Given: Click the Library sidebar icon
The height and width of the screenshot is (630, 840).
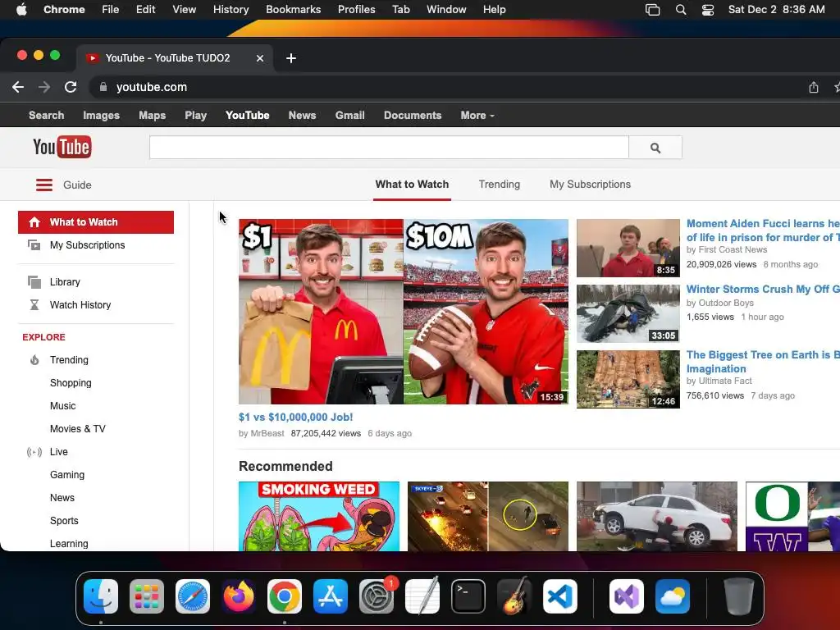Looking at the screenshot, I should pyautogui.click(x=34, y=282).
